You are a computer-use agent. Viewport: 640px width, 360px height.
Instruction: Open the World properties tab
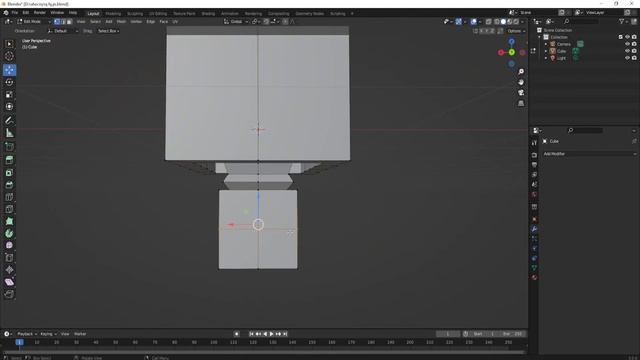[534, 195]
